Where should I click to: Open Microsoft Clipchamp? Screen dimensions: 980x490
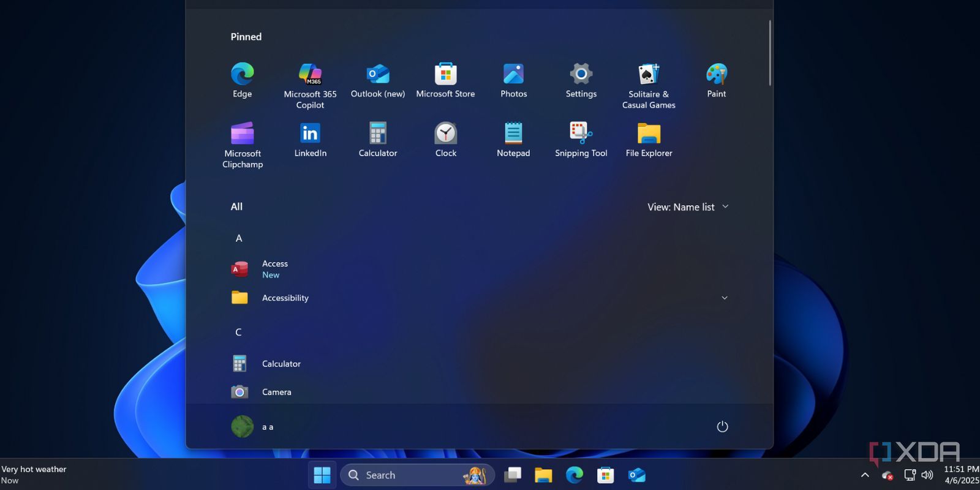(243, 134)
